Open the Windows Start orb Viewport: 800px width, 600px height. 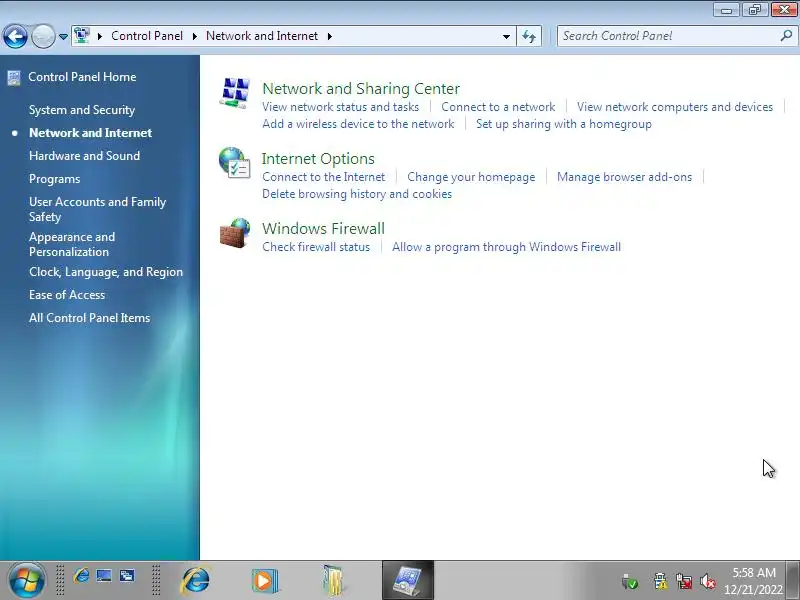tap(27, 580)
